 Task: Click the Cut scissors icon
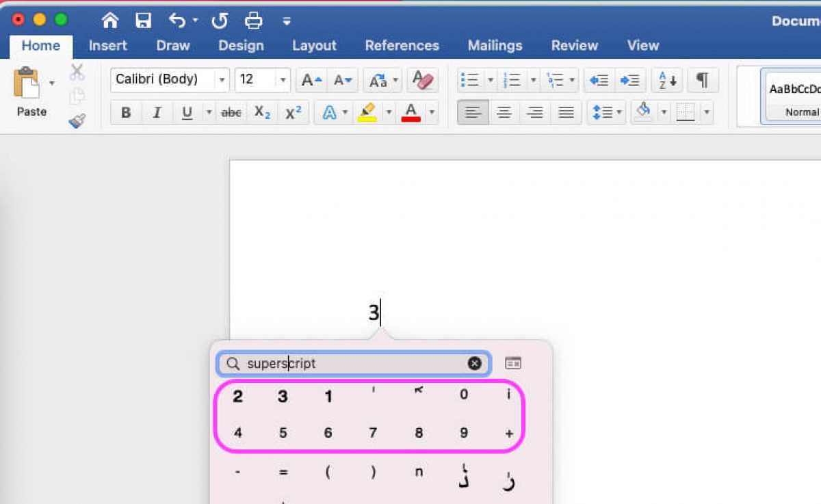point(77,72)
